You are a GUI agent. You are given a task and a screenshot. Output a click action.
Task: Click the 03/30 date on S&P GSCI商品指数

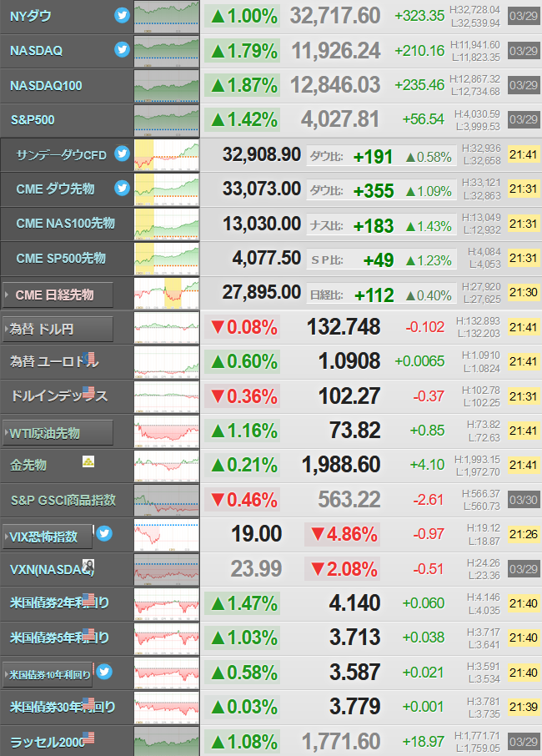tap(523, 500)
